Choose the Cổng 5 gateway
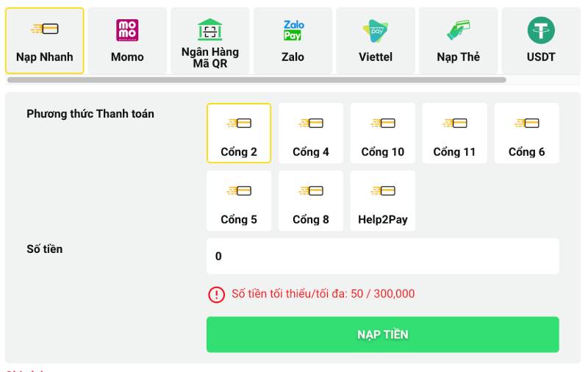This screenshot has height=372, width=588. pyautogui.click(x=239, y=201)
